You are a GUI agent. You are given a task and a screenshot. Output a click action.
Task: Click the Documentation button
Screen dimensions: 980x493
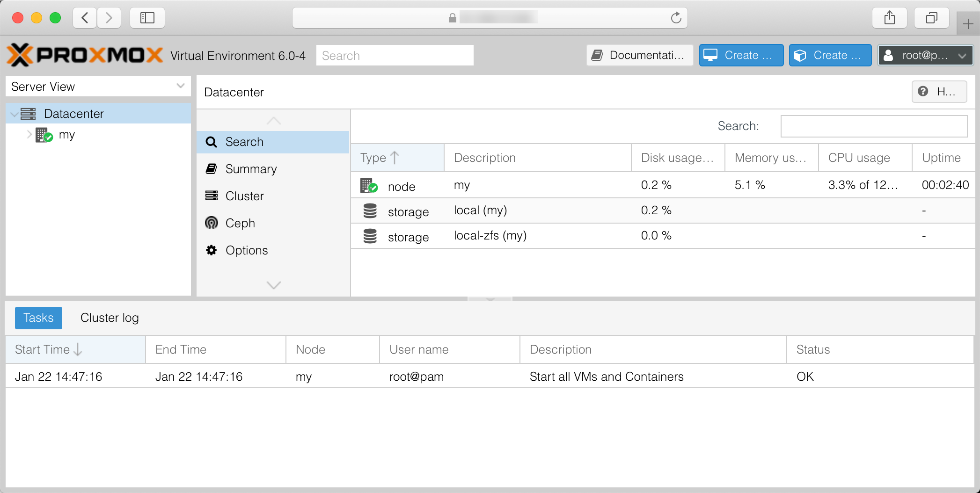(639, 55)
